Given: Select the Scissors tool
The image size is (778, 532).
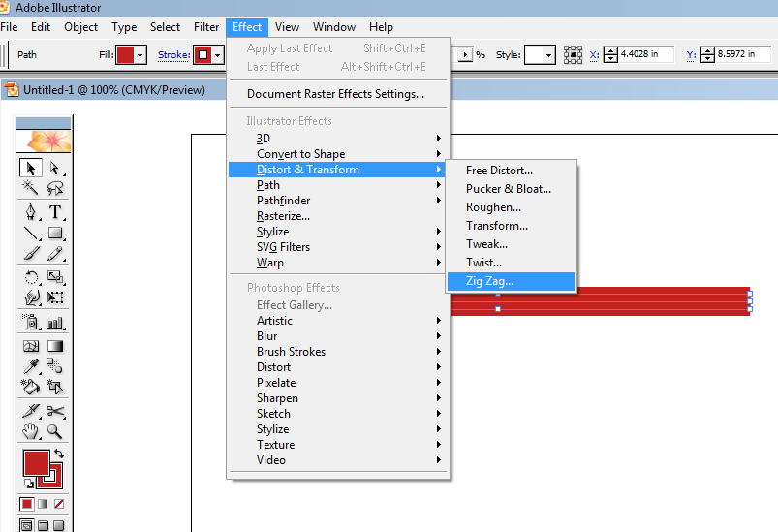Looking at the screenshot, I should 55,411.
